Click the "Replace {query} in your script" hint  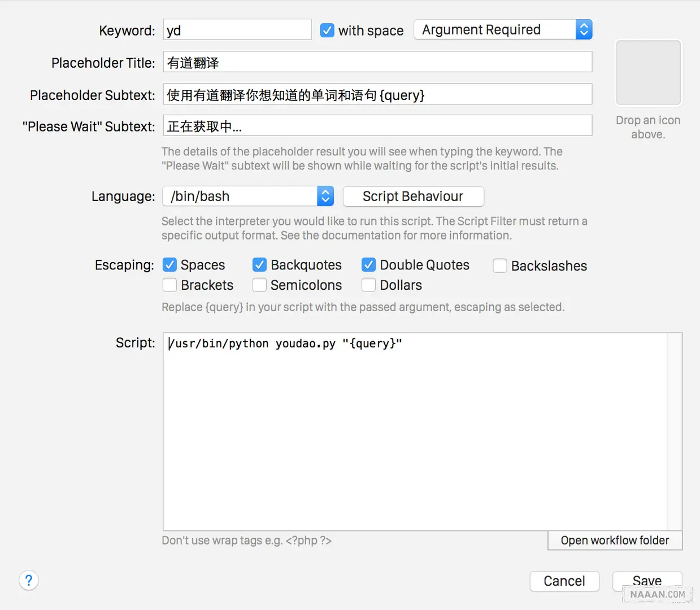363,307
